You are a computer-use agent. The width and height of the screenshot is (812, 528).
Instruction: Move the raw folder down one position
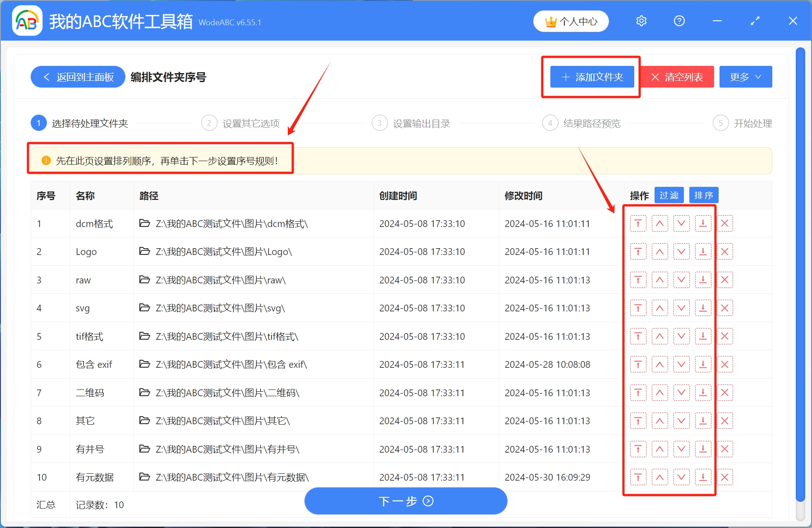pos(681,279)
